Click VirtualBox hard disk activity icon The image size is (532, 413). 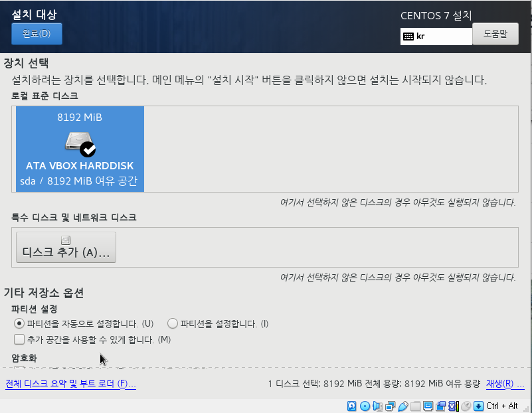pyautogui.click(x=352, y=406)
